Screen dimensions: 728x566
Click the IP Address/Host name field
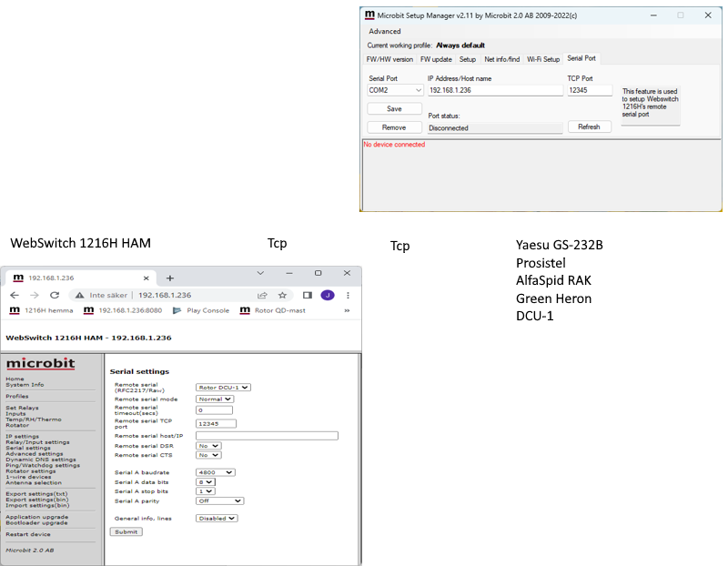point(495,90)
